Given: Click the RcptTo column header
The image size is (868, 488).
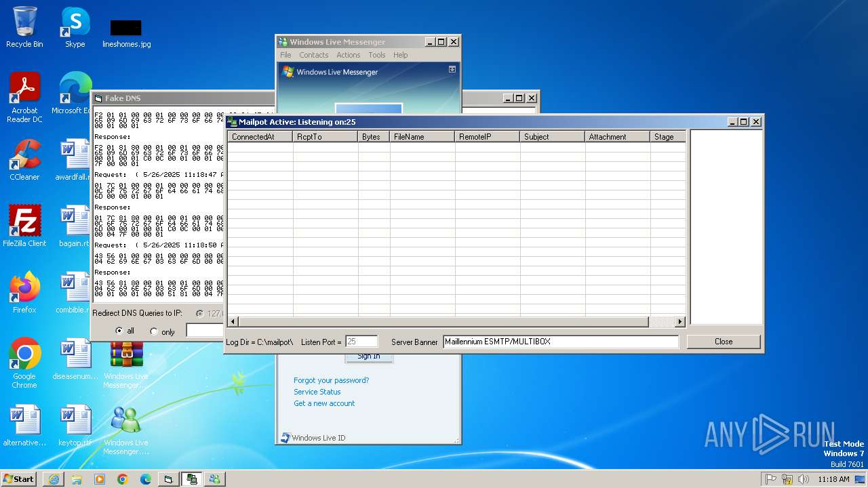Looking at the screenshot, I should (325, 136).
